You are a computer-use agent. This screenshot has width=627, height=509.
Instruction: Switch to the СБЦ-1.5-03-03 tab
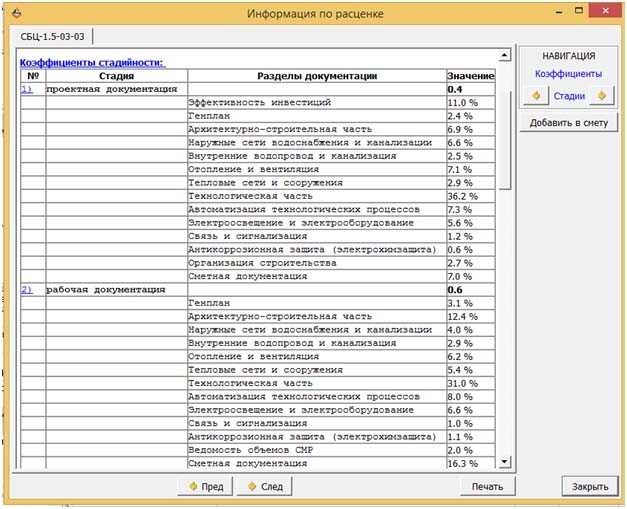(51, 36)
